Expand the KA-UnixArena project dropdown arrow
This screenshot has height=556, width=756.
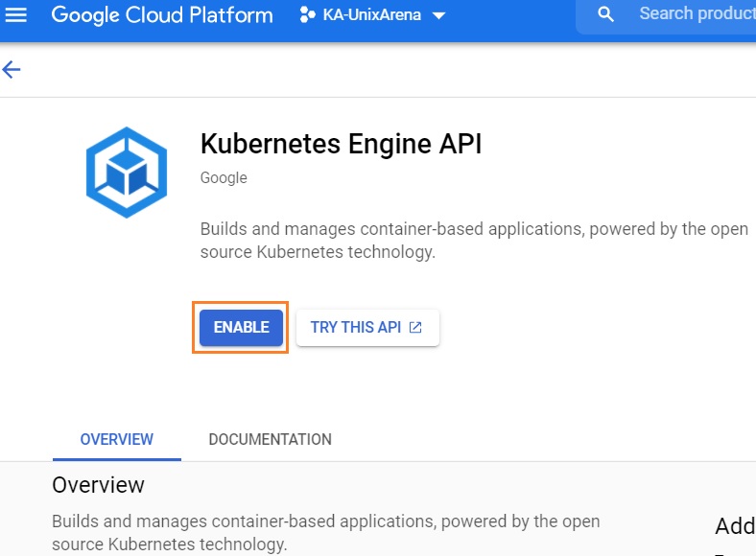[x=438, y=16]
